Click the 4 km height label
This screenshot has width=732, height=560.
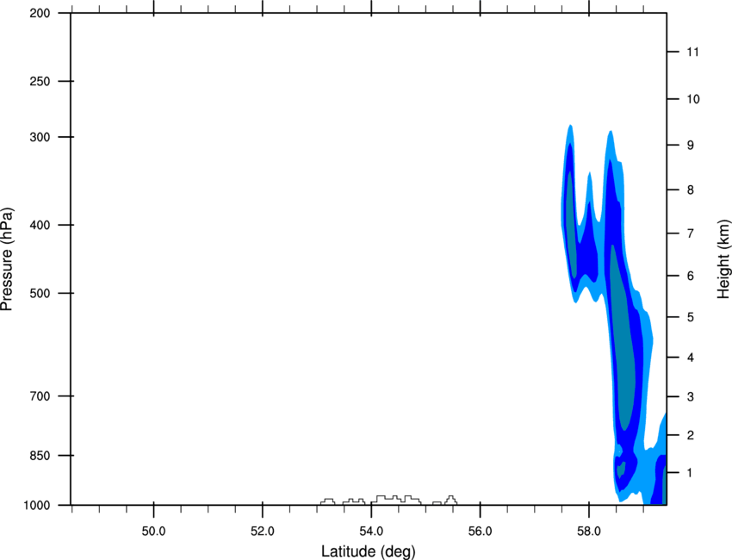691,358
